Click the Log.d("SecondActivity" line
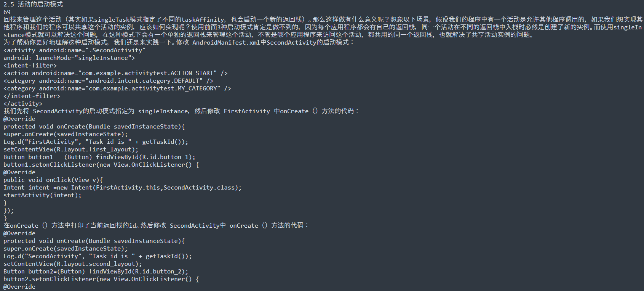This screenshot has height=291, width=644. [x=98, y=256]
